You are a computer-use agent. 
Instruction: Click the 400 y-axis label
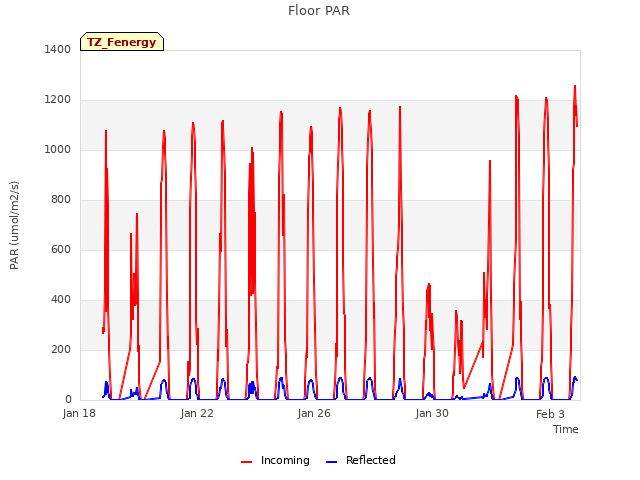click(x=61, y=300)
